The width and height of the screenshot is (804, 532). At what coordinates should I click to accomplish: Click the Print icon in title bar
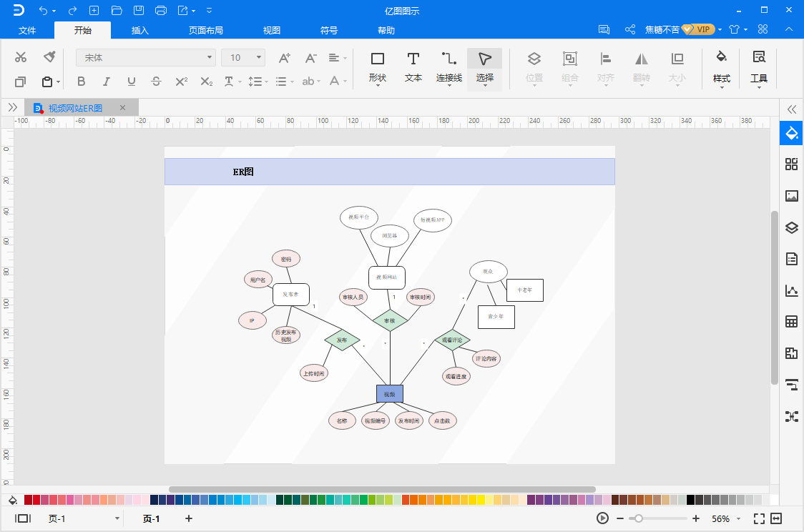pos(161,10)
